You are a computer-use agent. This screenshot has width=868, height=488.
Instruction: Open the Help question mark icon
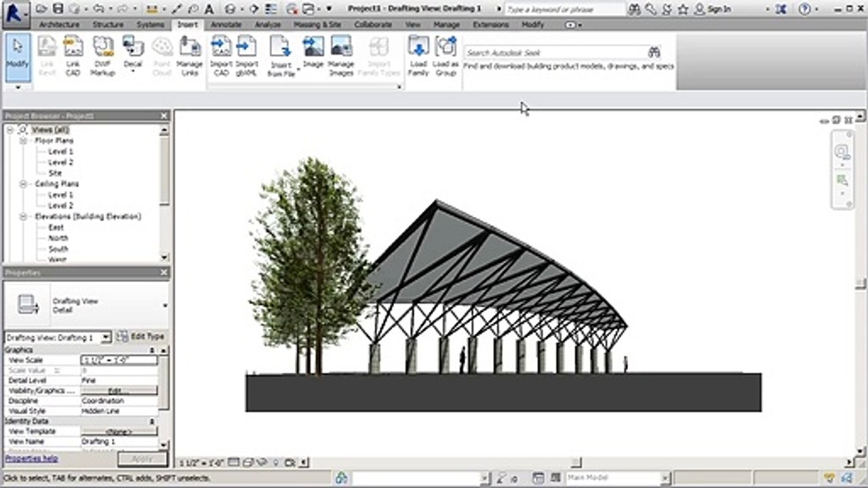[x=804, y=9]
